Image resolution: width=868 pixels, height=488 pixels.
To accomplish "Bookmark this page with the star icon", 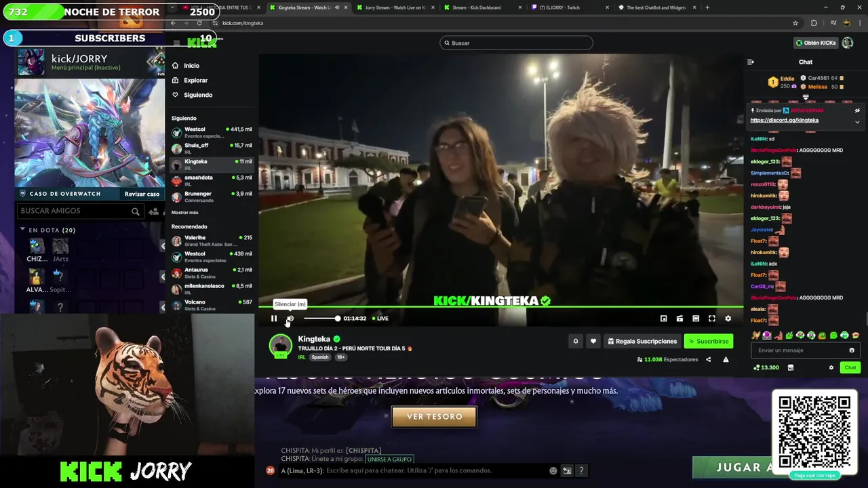I will [795, 23].
